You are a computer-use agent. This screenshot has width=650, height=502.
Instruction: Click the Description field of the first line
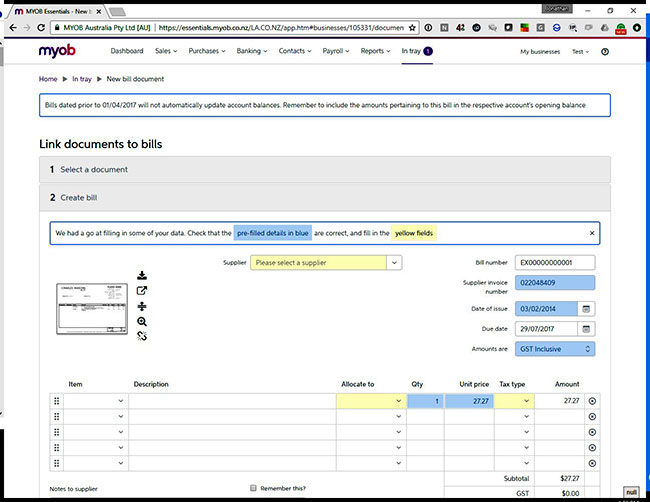pos(232,401)
